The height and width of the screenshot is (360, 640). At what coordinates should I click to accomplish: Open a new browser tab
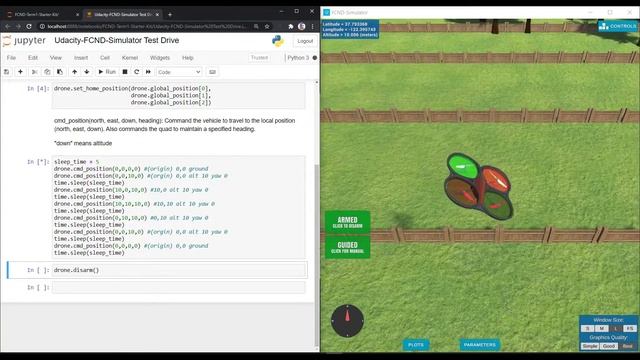(x=170, y=14)
